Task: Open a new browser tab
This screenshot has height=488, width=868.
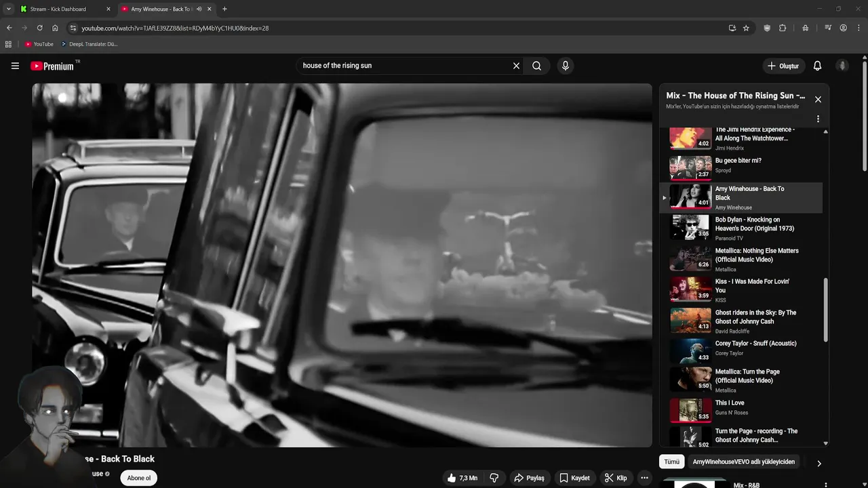Action: tap(224, 9)
